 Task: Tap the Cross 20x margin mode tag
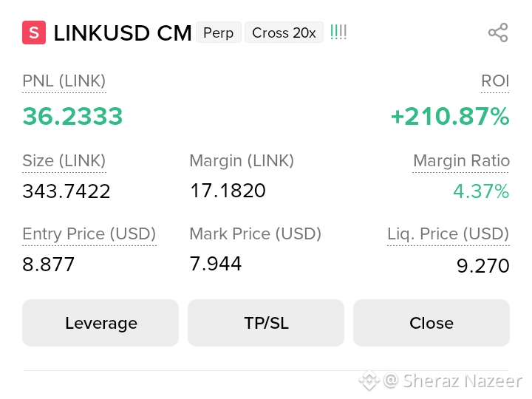tap(284, 33)
